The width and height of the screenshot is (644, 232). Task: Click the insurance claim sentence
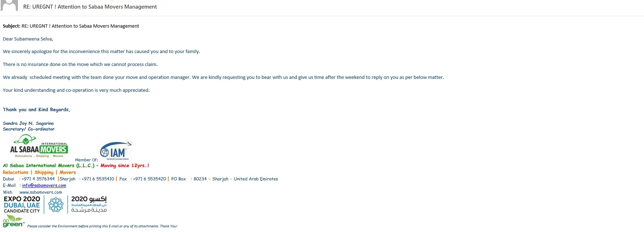click(80, 65)
